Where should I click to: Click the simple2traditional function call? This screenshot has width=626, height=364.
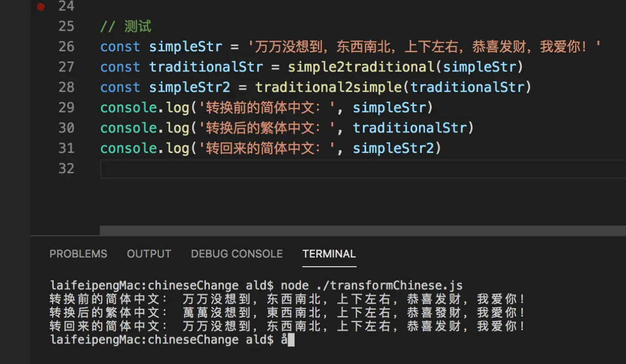[361, 67]
